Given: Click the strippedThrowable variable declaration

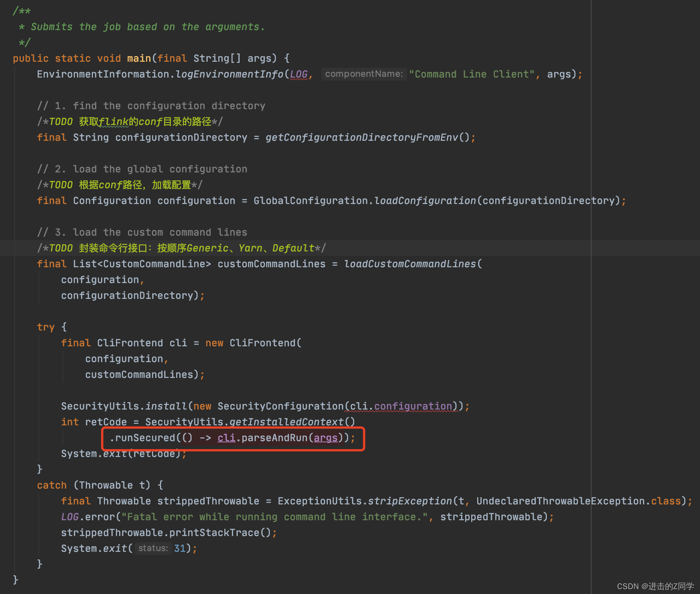Looking at the screenshot, I should point(208,501).
